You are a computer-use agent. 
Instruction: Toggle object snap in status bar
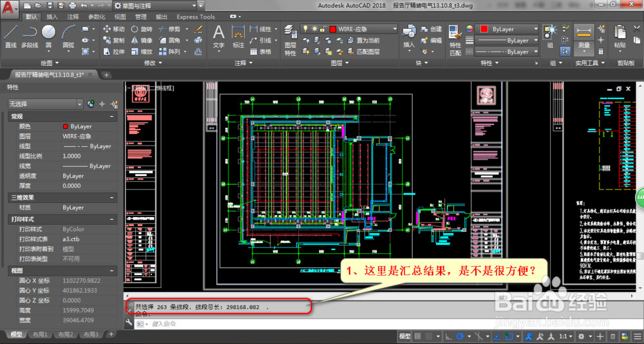[509, 336]
